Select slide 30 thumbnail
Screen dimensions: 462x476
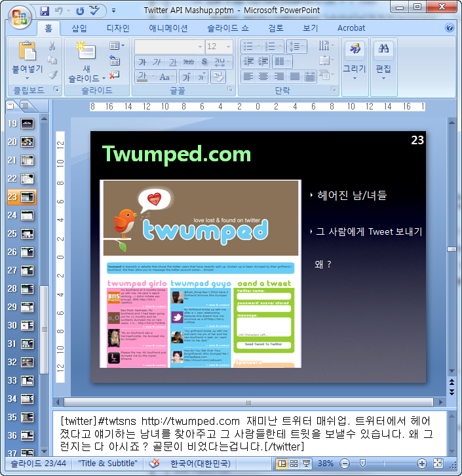(27, 325)
